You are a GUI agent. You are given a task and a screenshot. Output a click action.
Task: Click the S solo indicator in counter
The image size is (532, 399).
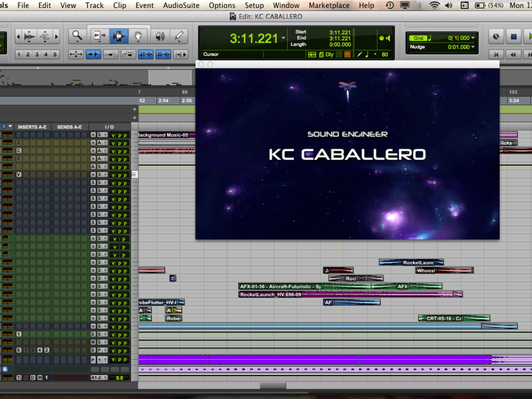point(339,54)
